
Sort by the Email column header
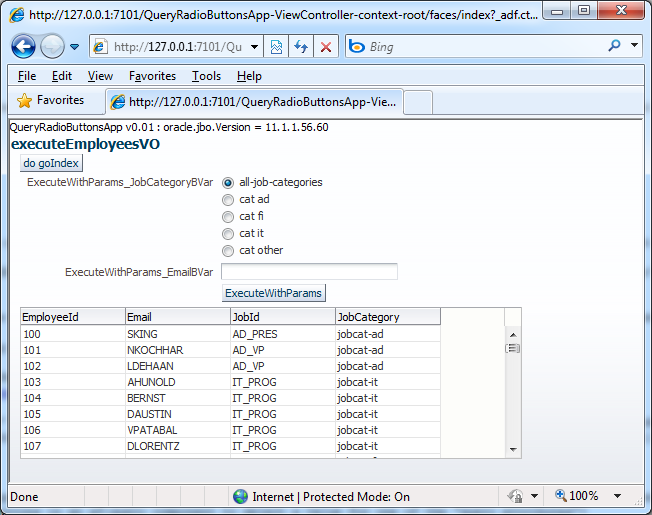tap(178, 317)
